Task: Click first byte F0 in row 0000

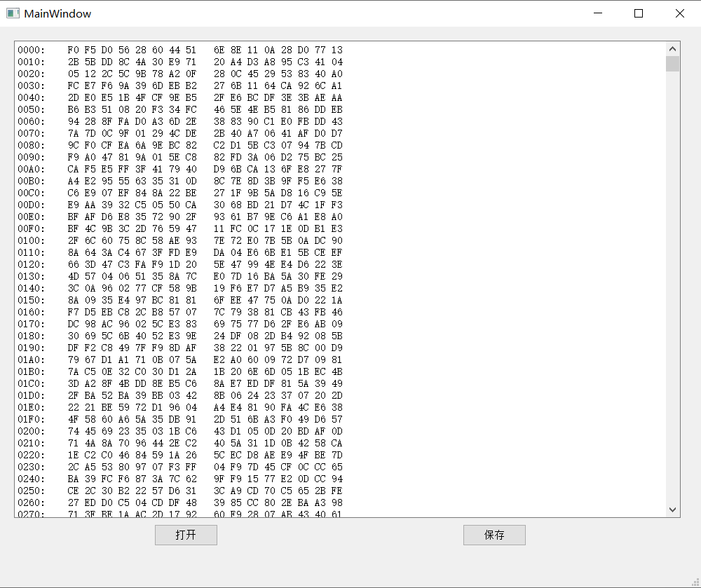Action: click(x=74, y=50)
